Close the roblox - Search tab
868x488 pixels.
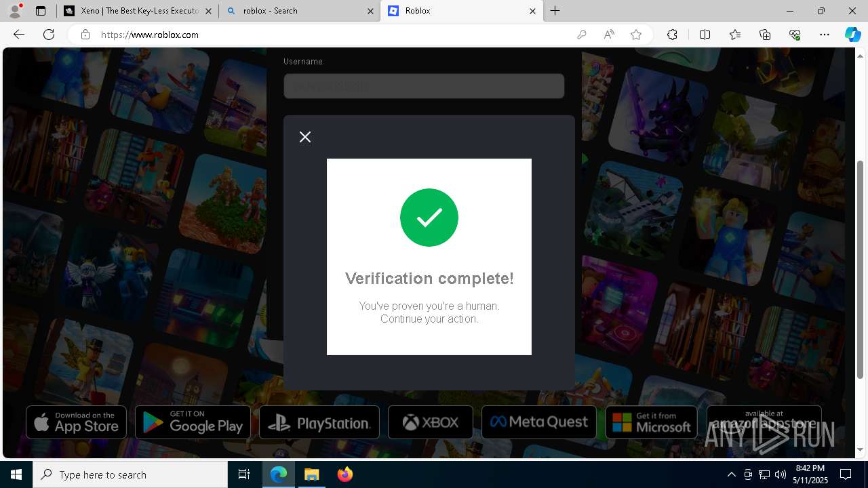point(370,11)
